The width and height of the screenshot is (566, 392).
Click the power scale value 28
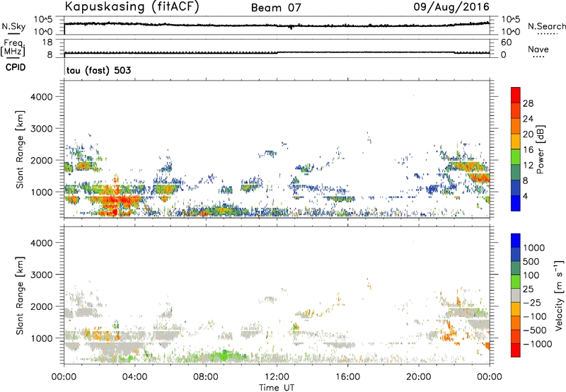click(x=528, y=103)
